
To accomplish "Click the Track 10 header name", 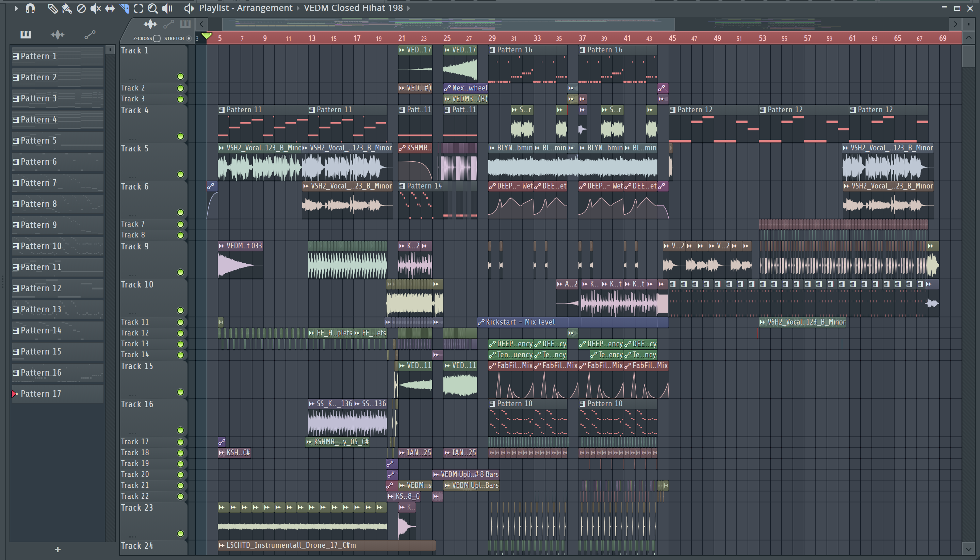I will 137,285.
